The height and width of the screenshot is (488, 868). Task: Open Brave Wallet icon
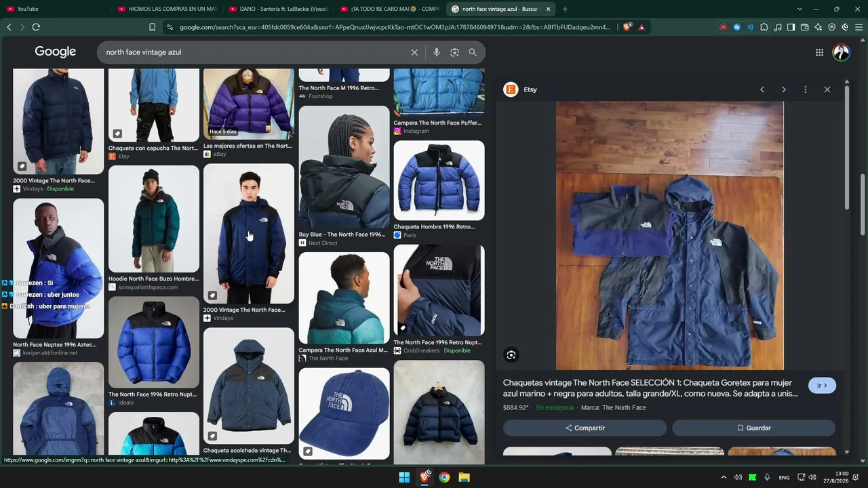804,27
